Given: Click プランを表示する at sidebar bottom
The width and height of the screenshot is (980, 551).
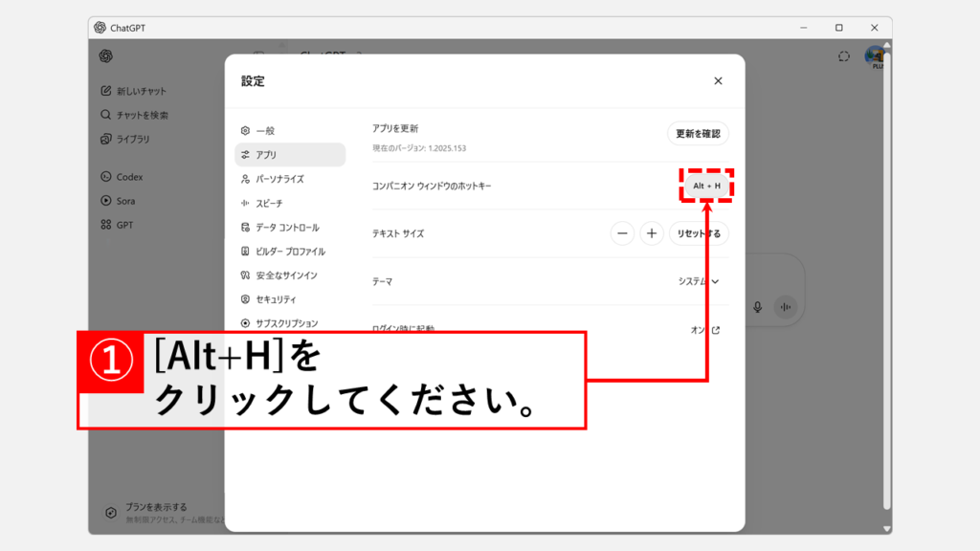Looking at the screenshot, I should (163, 513).
